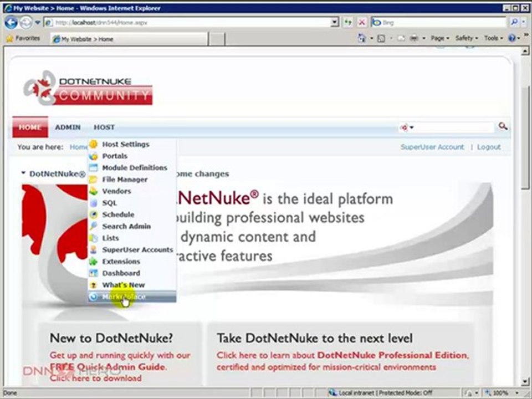532x399 pixels.
Task: Click the Vendors icon in menu
Action: 93,191
